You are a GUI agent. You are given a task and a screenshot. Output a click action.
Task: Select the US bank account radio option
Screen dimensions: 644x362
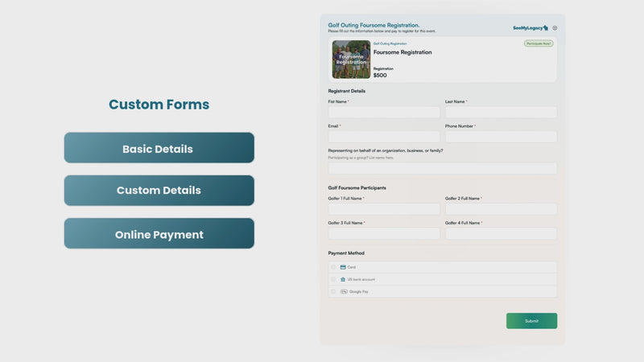click(333, 279)
